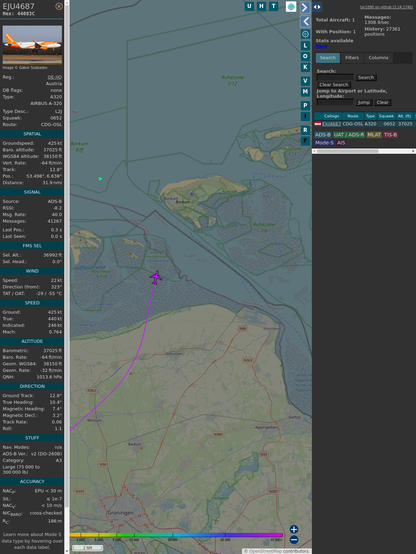
Task: Click the L map option button
Action: [305, 46]
